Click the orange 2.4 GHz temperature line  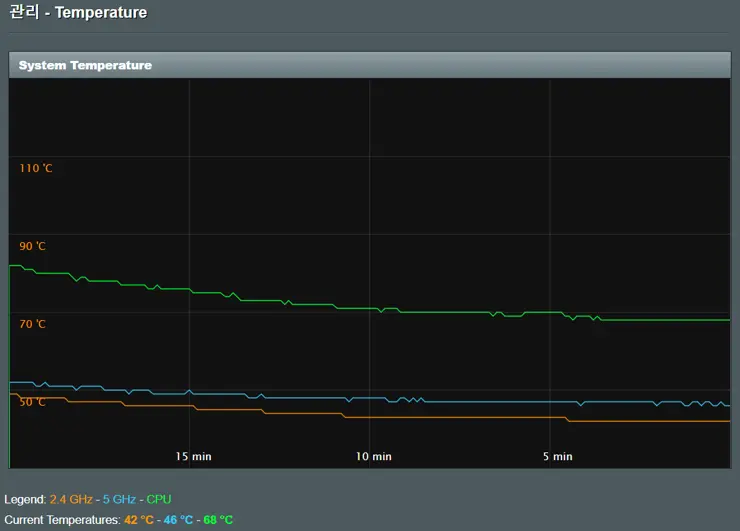pyautogui.click(x=450, y=417)
